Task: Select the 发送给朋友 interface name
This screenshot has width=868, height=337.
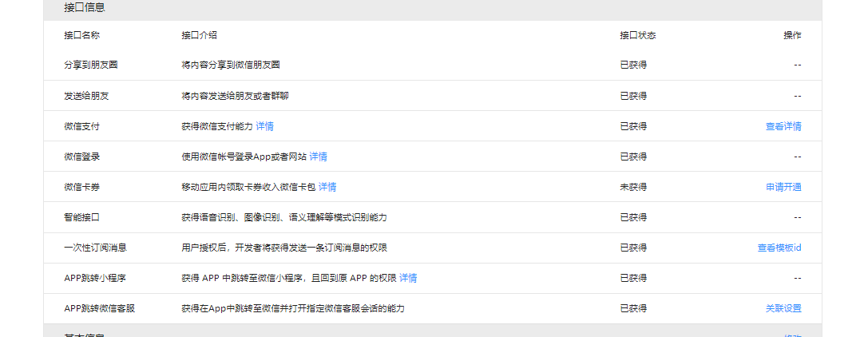Action: click(86, 96)
